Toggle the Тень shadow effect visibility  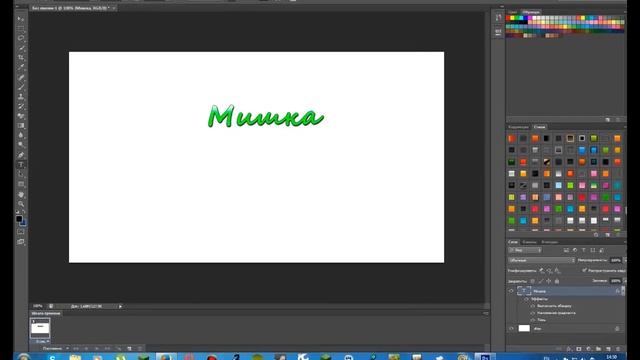(x=533, y=320)
